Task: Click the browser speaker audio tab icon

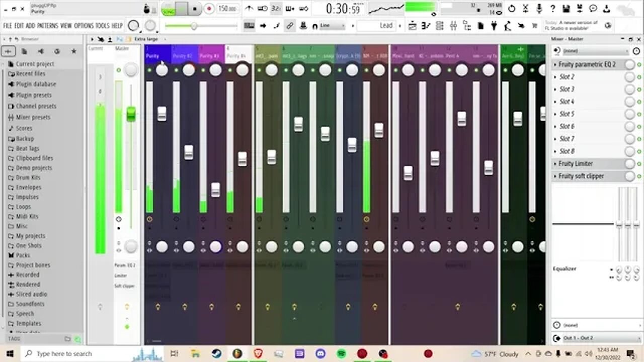Action: click(x=41, y=51)
